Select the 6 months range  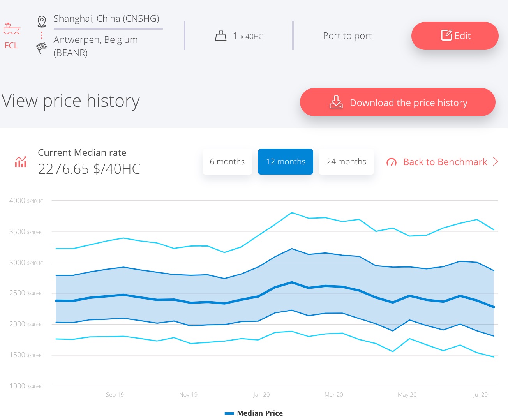coord(228,162)
